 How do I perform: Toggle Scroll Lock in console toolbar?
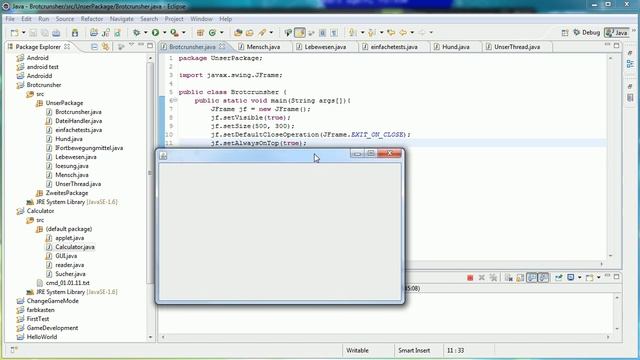pos(520,278)
